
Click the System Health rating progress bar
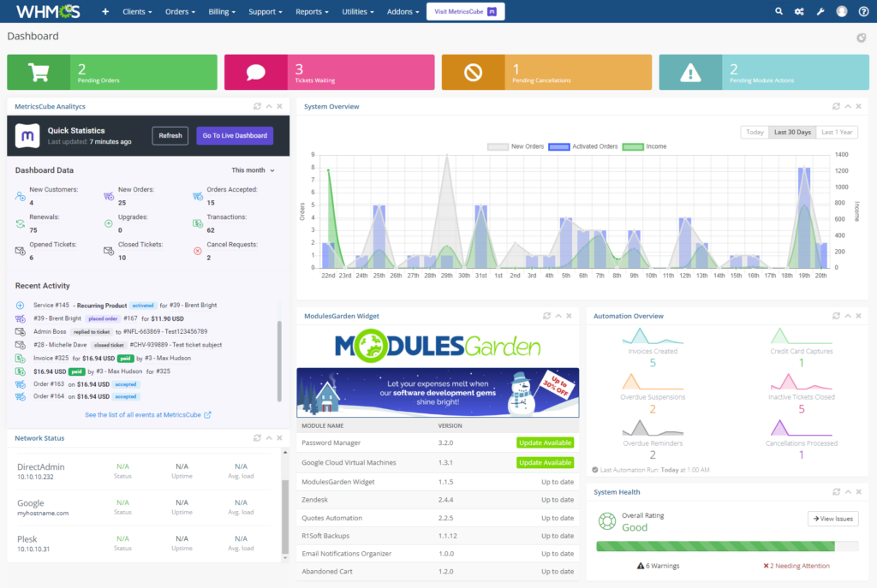[726, 546]
